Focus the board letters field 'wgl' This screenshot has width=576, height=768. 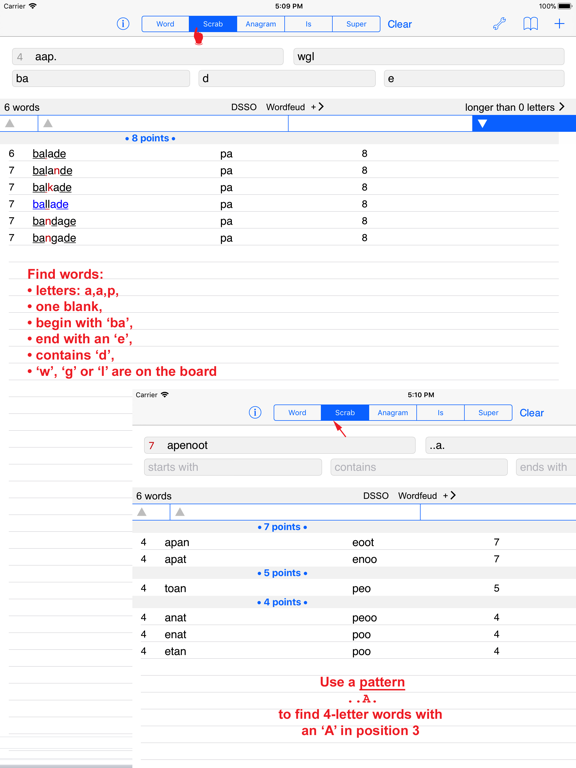pyautogui.click(x=429, y=56)
